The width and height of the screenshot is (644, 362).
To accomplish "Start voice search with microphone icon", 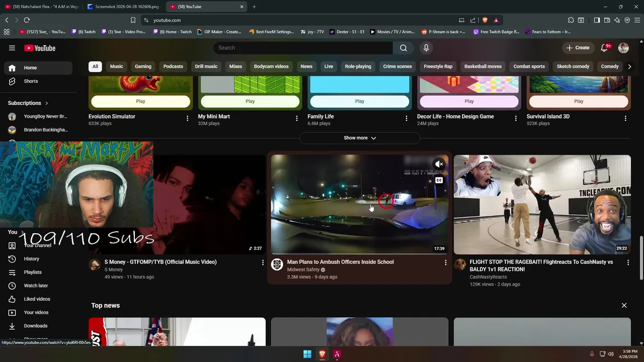I will coord(426,48).
